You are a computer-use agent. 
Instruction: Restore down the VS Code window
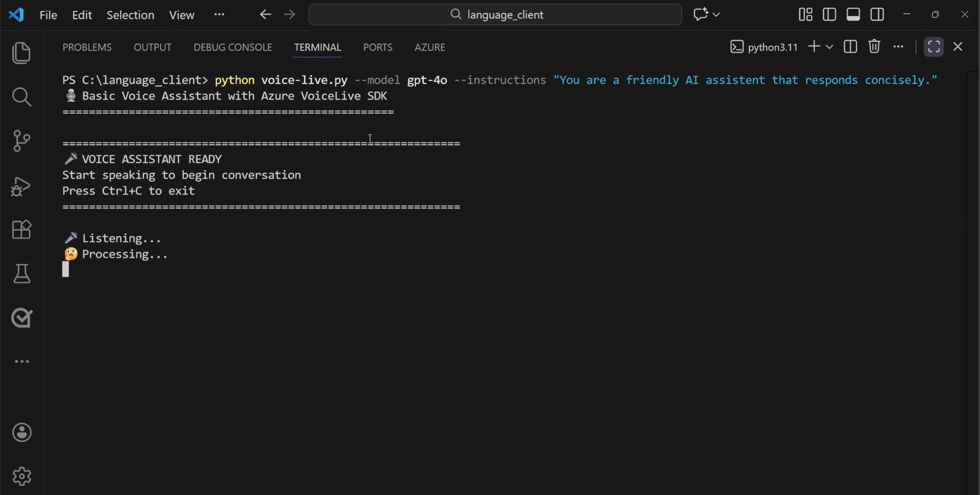[935, 15]
